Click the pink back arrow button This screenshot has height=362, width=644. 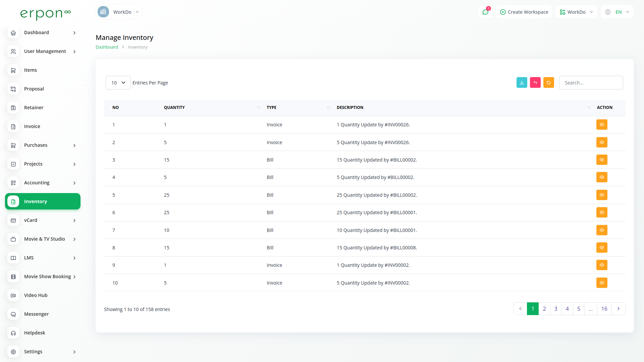point(535,82)
